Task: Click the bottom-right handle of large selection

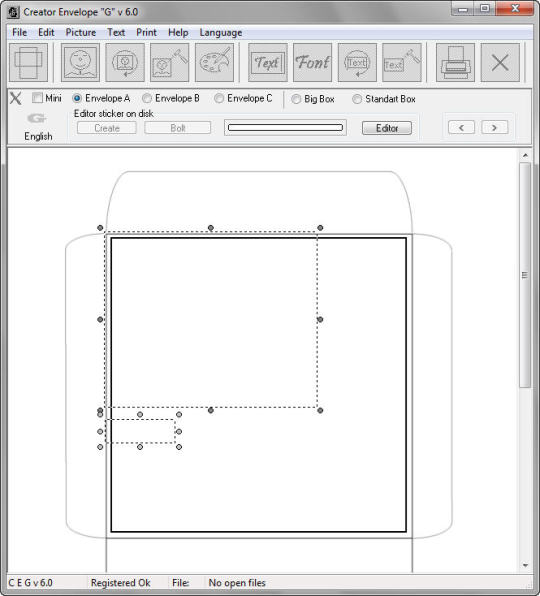Action: coord(320,411)
